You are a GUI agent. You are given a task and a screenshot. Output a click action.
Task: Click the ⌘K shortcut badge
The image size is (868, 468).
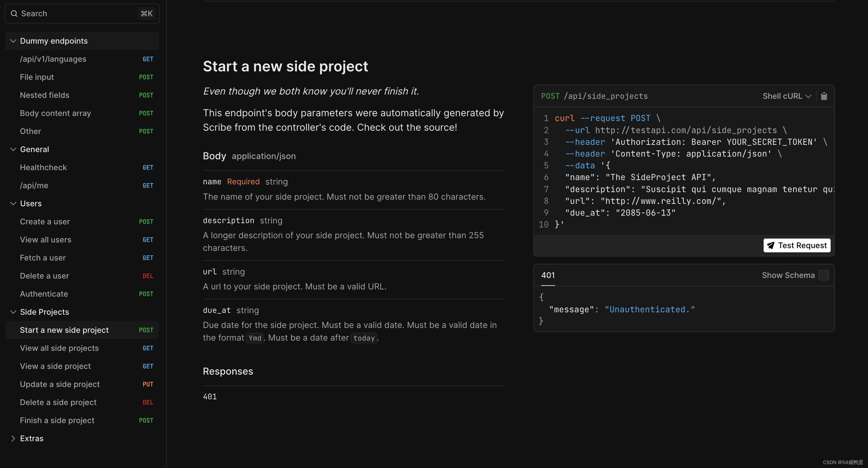tap(147, 14)
